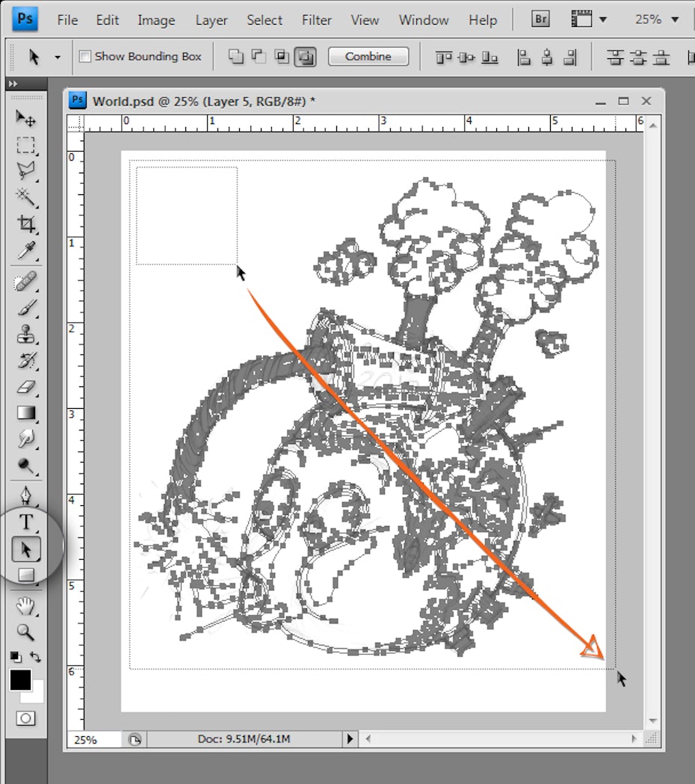Select the Eraser tool
Screen dimensions: 695x784
coord(26,388)
